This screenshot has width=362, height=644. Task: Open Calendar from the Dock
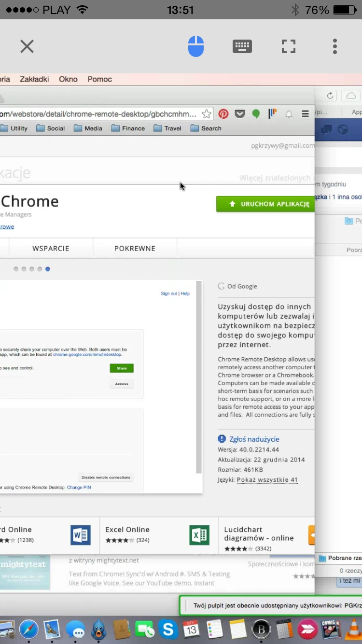(191, 629)
